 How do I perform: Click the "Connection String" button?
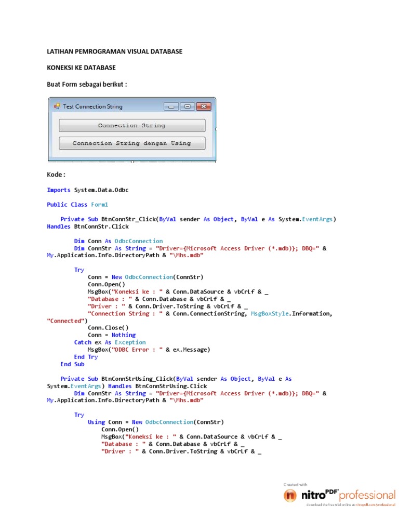[x=132, y=126]
